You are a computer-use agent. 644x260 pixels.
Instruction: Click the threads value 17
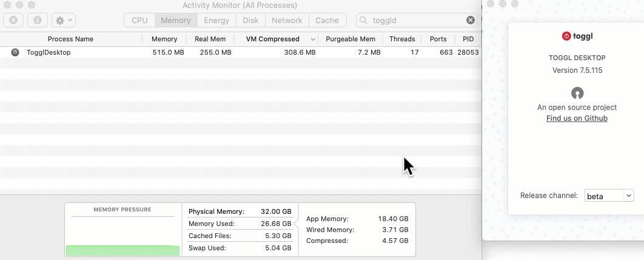414,52
